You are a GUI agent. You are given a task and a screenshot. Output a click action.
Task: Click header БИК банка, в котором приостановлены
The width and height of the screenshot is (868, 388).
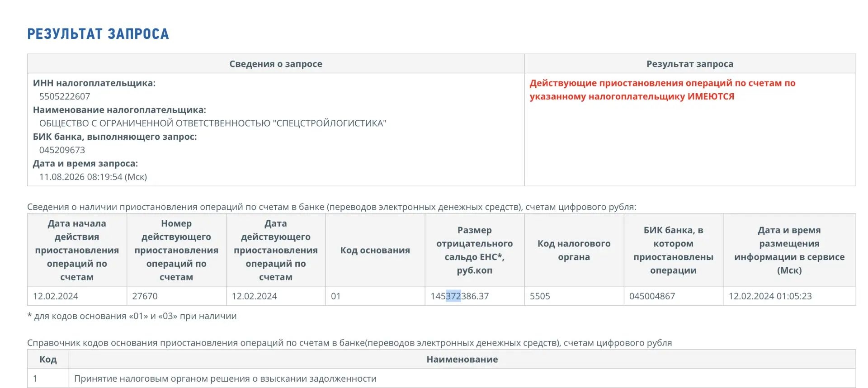click(x=674, y=250)
